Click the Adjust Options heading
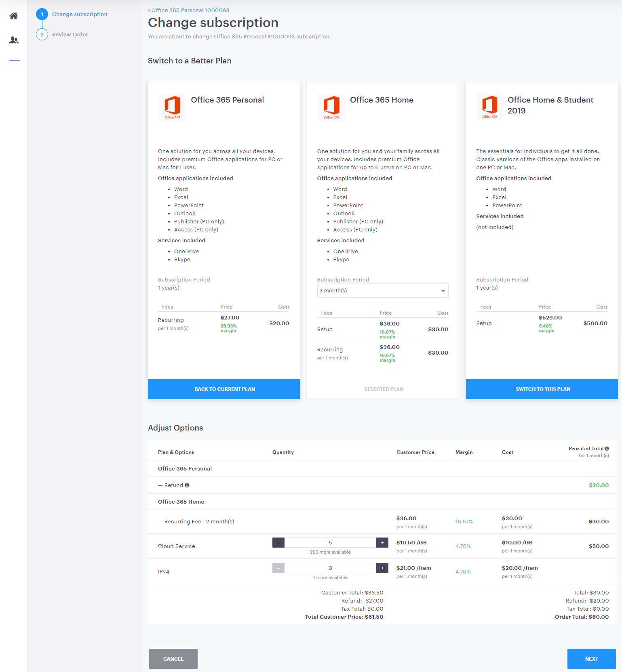This screenshot has height=672, width=622. coord(175,428)
